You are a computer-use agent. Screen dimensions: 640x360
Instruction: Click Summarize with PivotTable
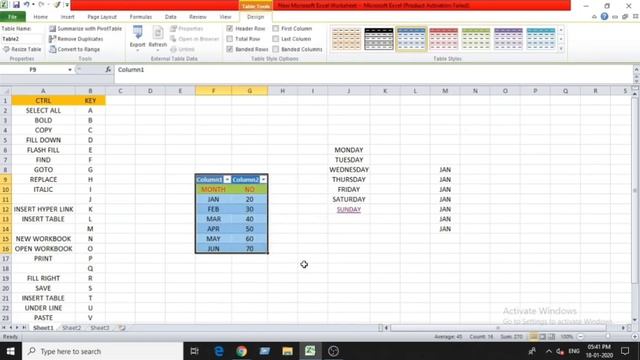tap(85, 29)
